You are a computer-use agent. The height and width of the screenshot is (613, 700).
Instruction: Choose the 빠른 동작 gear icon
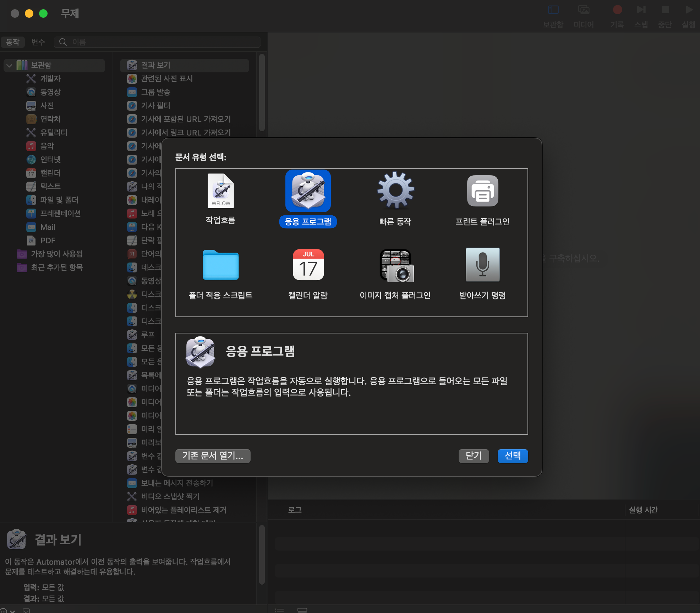coord(395,191)
